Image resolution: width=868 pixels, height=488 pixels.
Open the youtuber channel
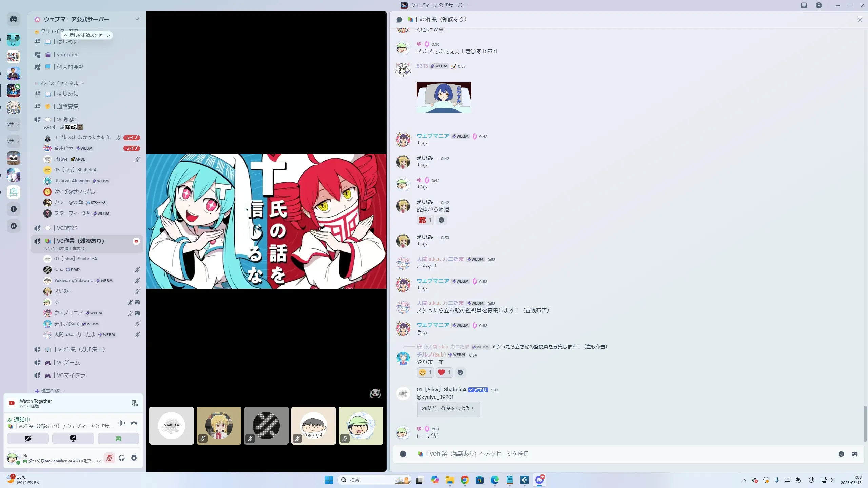(67, 55)
